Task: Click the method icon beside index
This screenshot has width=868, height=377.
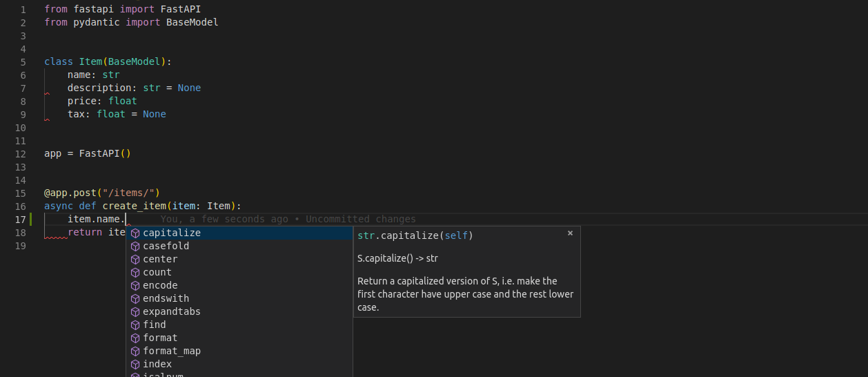Action: coord(135,365)
